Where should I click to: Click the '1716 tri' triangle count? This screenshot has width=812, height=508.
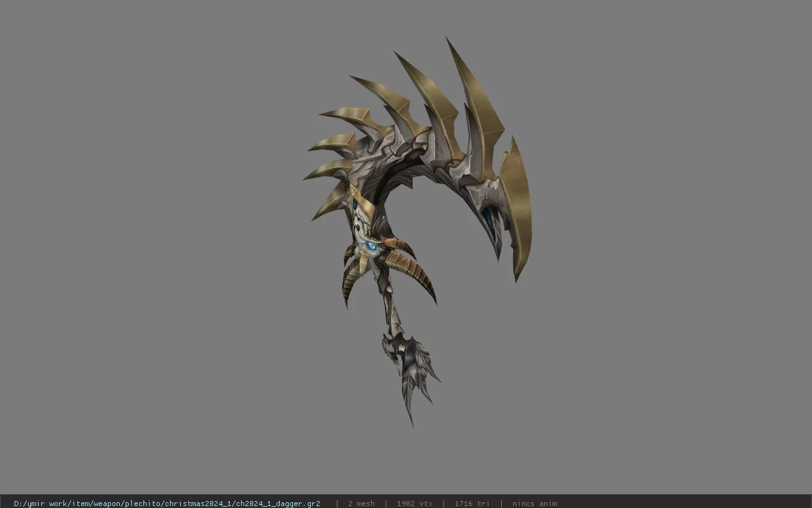click(472, 504)
